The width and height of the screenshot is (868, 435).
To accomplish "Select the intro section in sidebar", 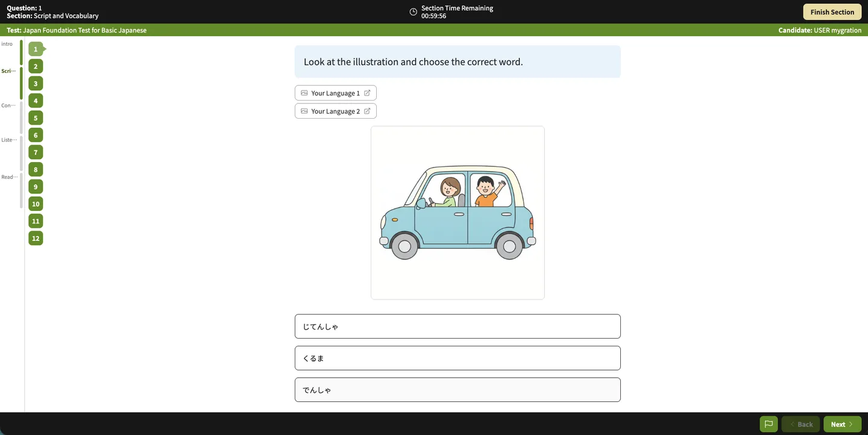I will tap(7, 44).
